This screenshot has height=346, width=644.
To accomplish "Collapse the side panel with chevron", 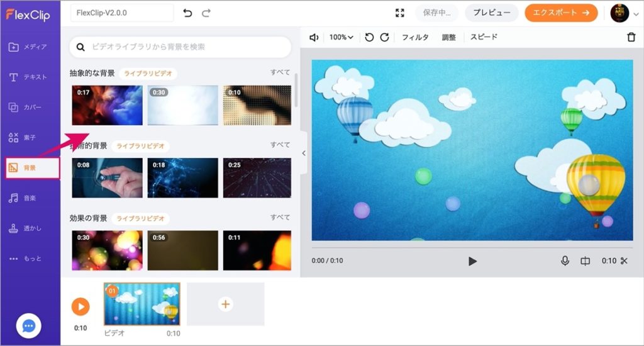I will click(304, 153).
